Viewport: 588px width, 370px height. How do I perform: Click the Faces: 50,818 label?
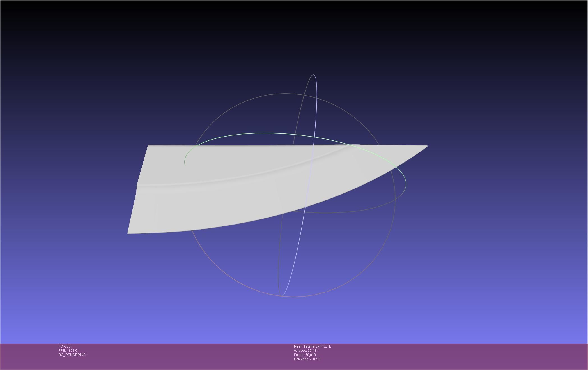(305, 355)
